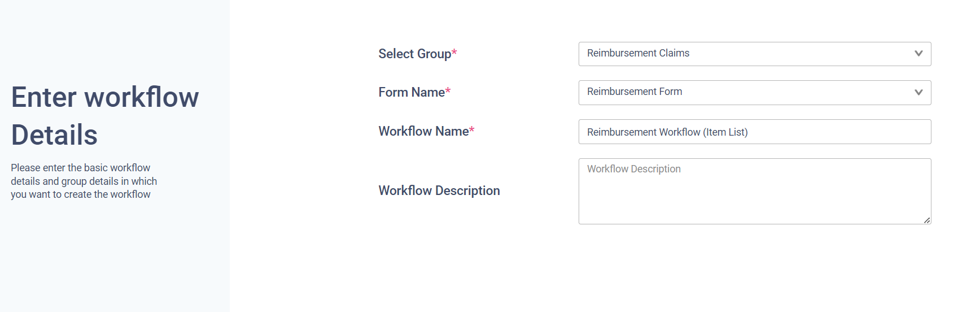
Task: Click the 'Please enter the basic workflow' help text
Action: (x=80, y=168)
